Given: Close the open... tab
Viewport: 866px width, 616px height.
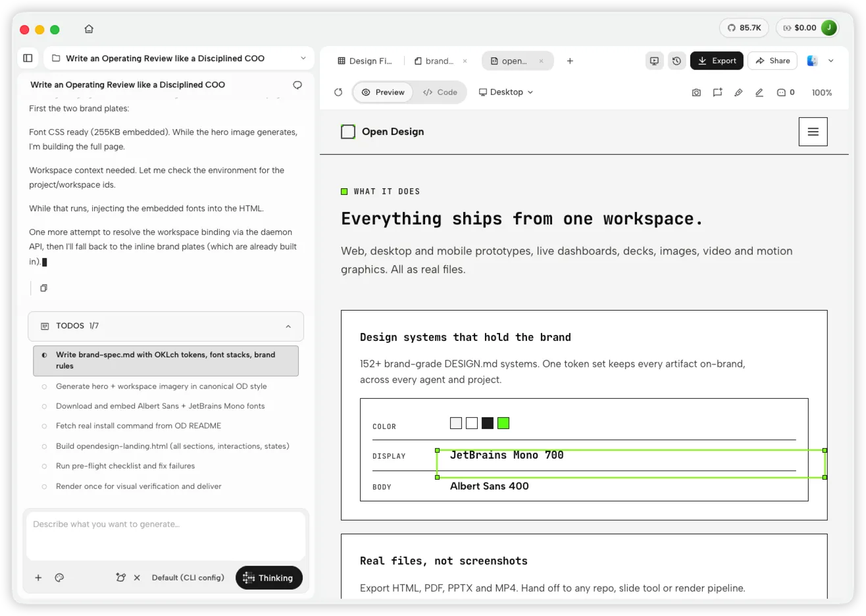Looking at the screenshot, I should 541,61.
